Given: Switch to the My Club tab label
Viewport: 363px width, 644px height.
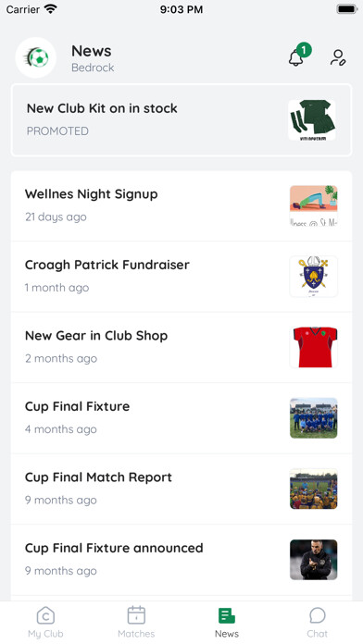Looking at the screenshot, I should (45, 634).
